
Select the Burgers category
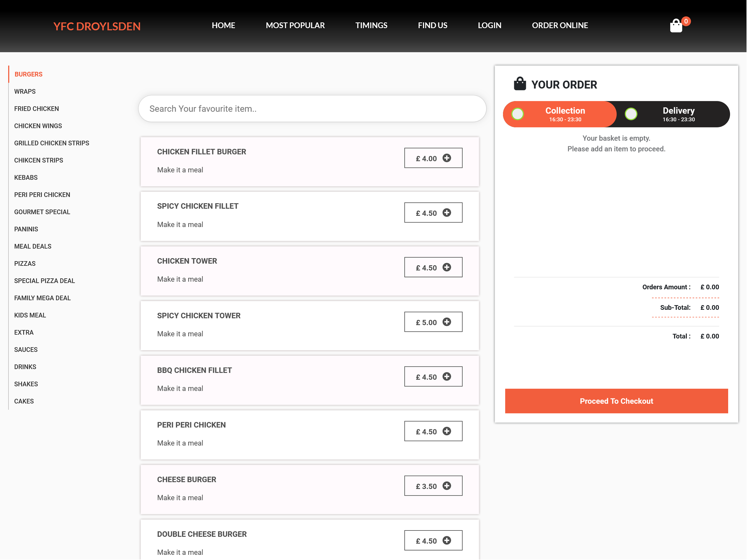pos(28,74)
